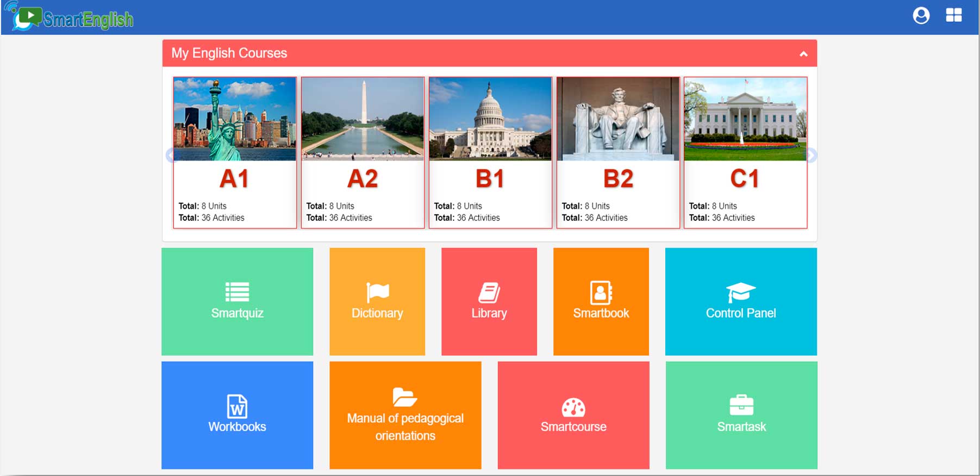980x476 pixels.
Task: Open the Dictionary tile label
Action: (x=377, y=313)
